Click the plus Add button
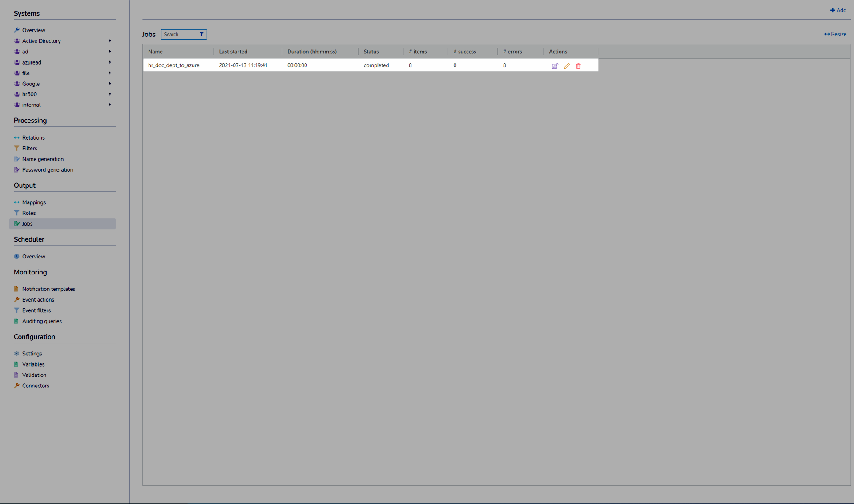854x504 pixels. pos(838,10)
